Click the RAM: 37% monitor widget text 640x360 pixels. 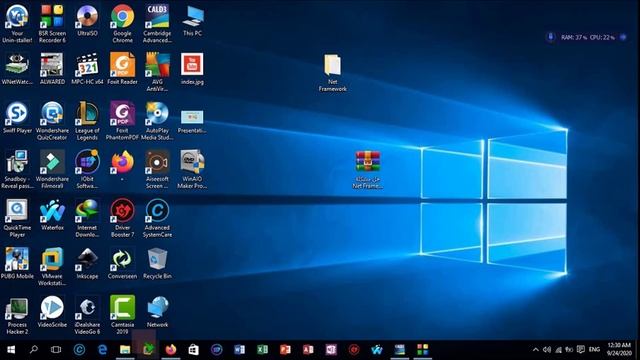pyautogui.click(x=573, y=37)
